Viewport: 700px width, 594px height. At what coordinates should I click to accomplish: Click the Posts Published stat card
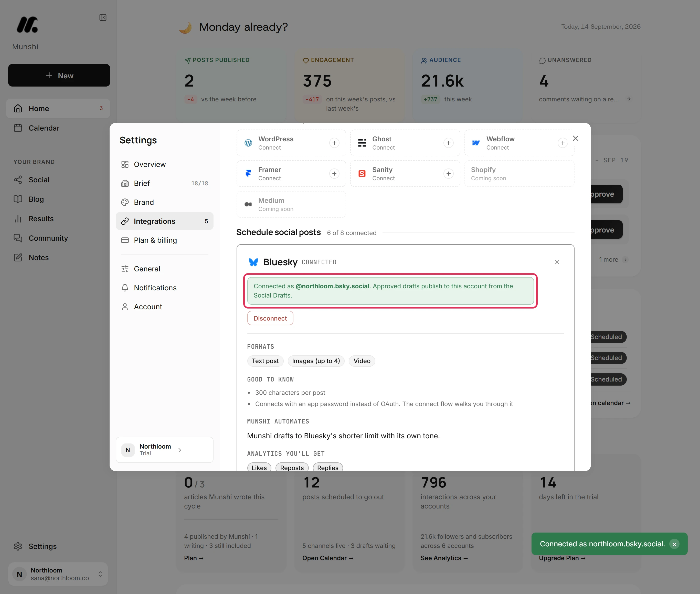coord(231,86)
